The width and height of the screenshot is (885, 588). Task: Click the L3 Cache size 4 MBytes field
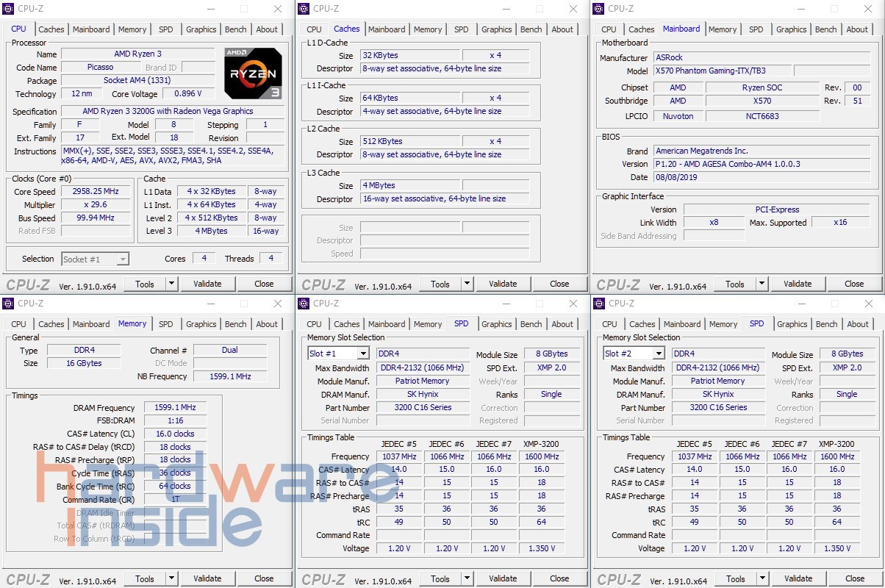[x=409, y=186]
